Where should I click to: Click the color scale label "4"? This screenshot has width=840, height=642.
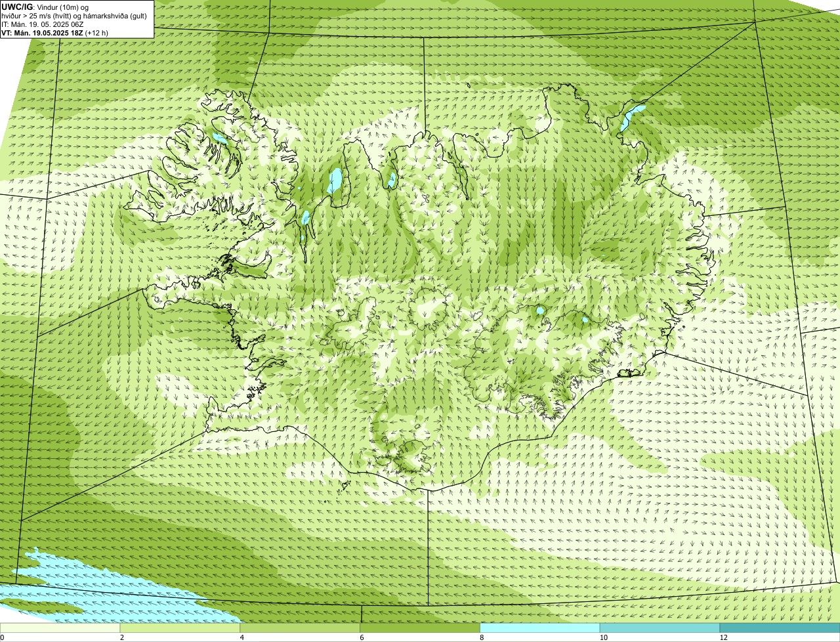pyautogui.click(x=241, y=637)
